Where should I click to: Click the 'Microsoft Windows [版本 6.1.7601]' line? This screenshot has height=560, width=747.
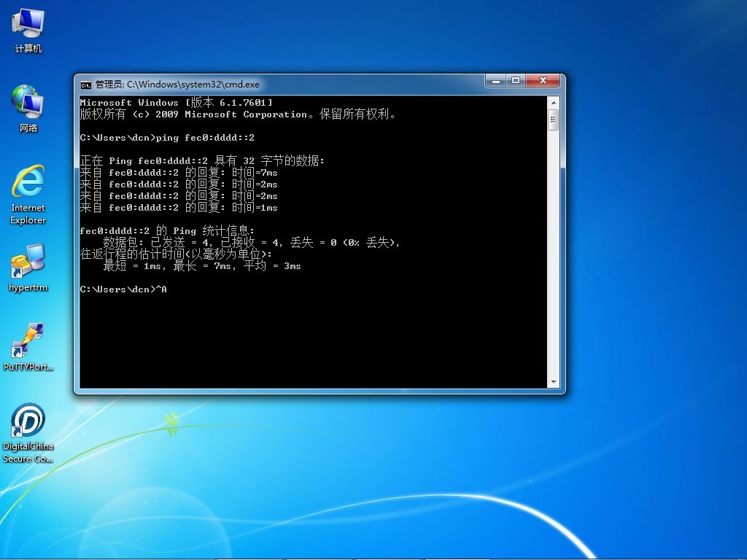(x=177, y=102)
